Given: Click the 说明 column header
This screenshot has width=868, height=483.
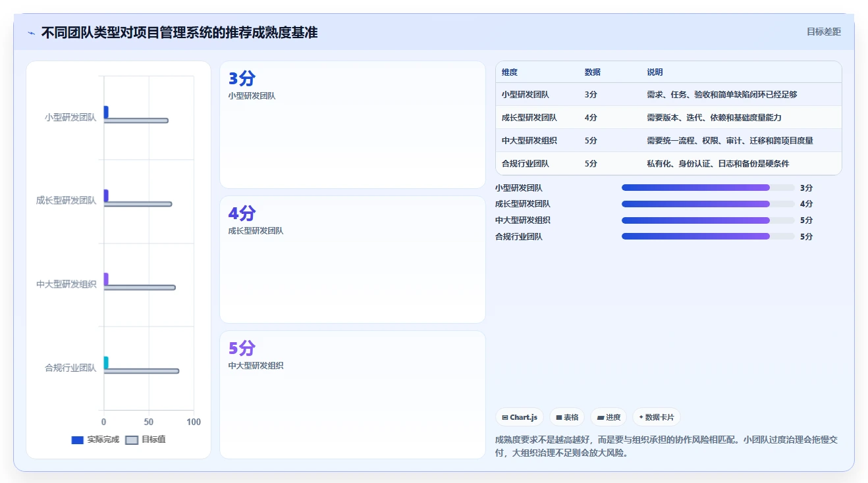Looking at the screenshot, I should click(655, 72).
